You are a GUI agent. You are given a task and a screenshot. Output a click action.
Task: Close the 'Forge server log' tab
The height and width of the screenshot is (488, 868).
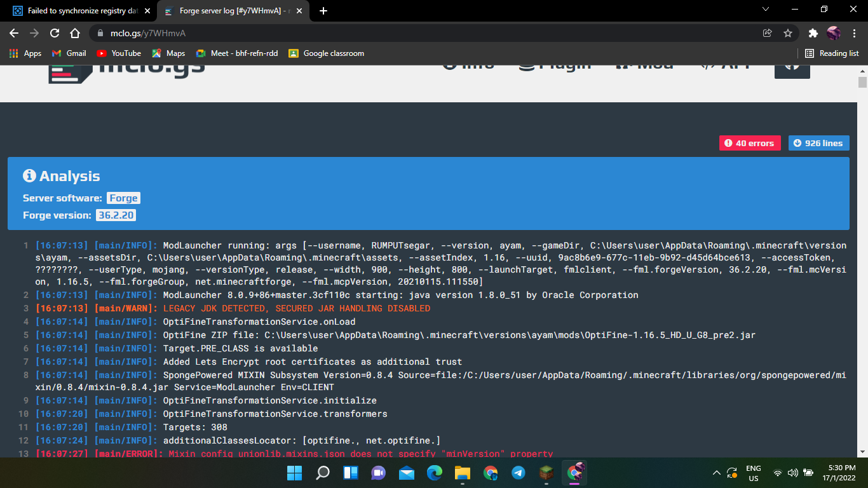pyautogui.click(x=301, y=11)
